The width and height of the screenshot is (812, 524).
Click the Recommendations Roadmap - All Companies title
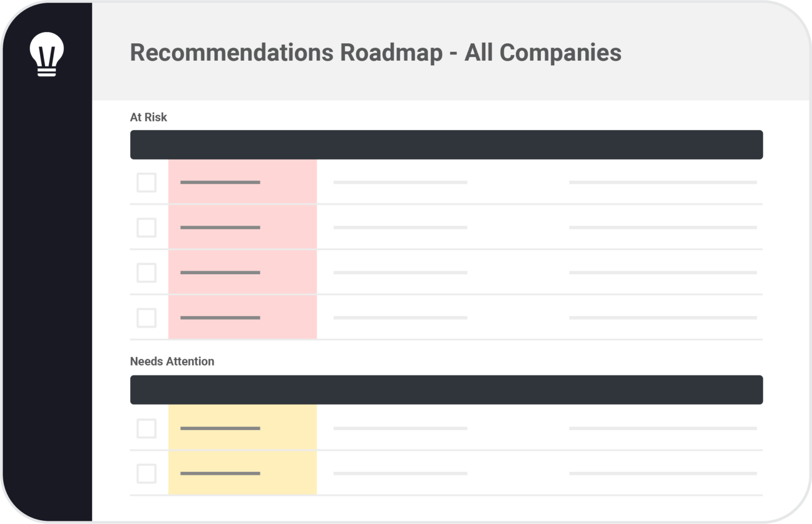tap(375, 53)
